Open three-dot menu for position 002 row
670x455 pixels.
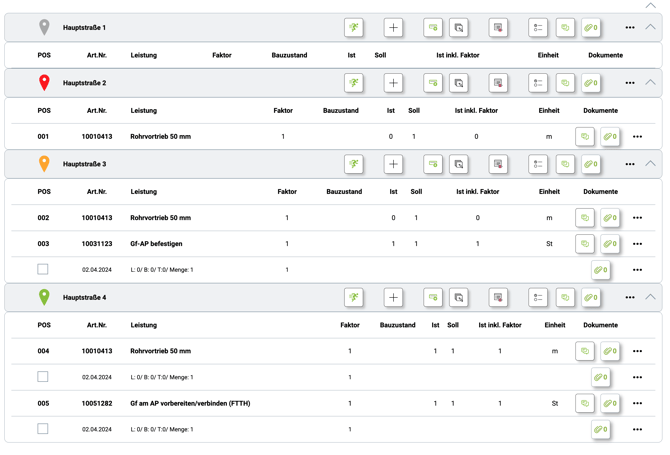tap(637, 217)
